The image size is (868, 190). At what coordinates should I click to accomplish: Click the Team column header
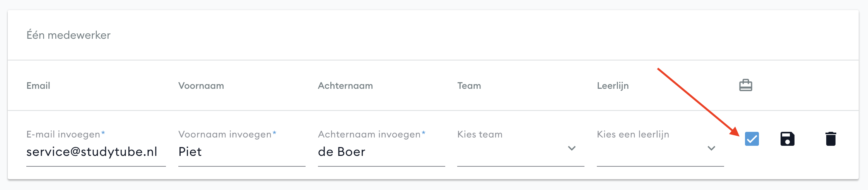pyautogui.click(x=469, y=86)
